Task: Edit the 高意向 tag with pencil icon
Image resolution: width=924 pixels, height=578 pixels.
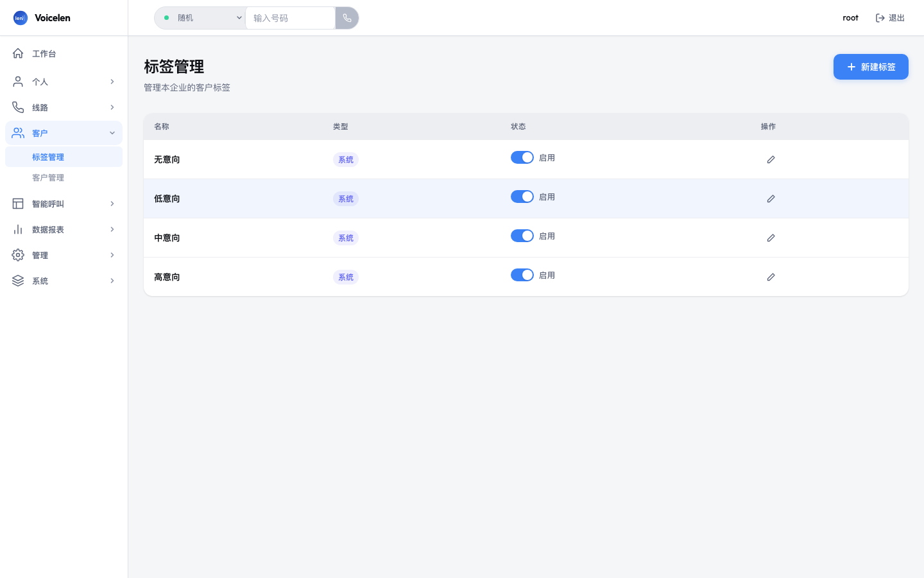Action: (x=771, y=277)
